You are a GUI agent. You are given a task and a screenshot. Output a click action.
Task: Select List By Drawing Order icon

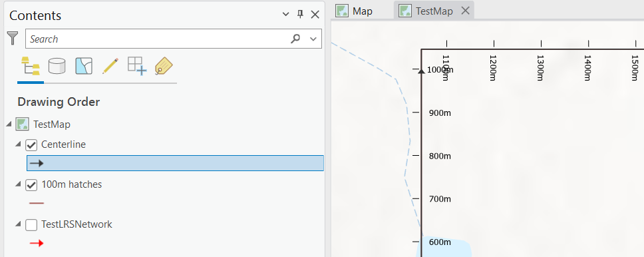[x=31, y=66]
